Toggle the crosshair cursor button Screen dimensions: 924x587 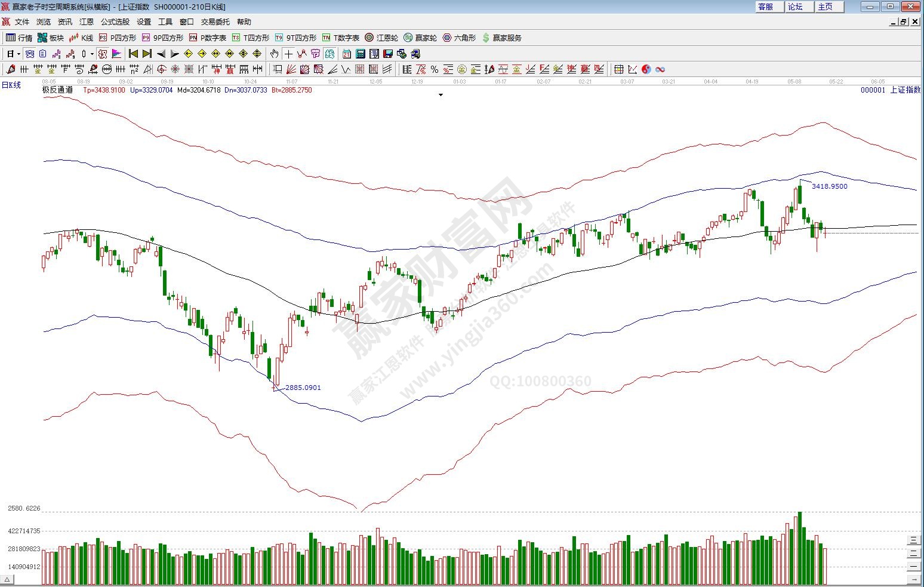(288, 54)
